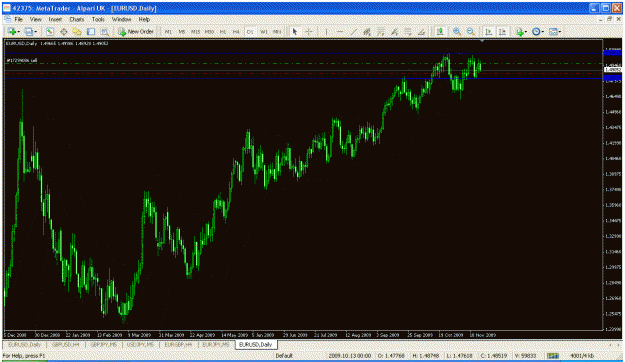
Task: Expand the Periods clock dropdown arrow
Action: [543, 31]
